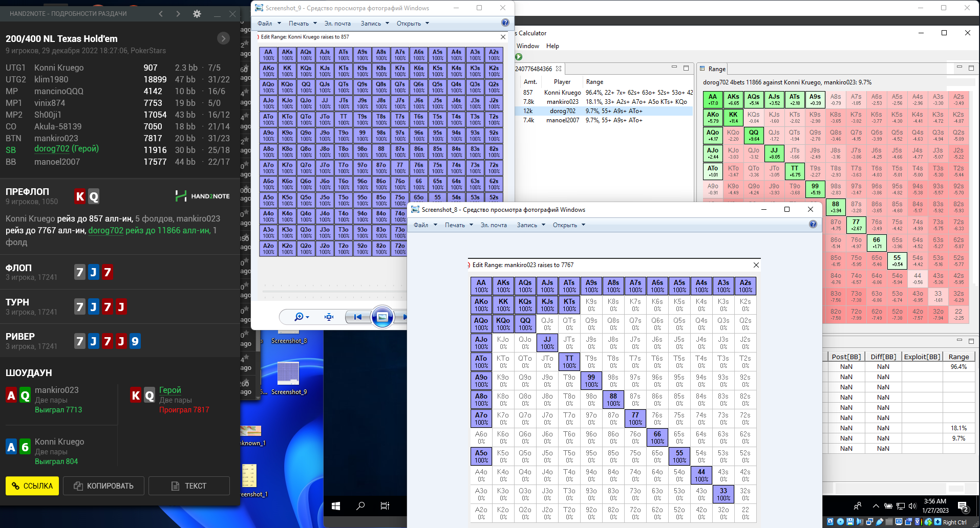Click VirtualBox audio status icon
This screenshot has height=528, width=980.
tap(860, 522)
